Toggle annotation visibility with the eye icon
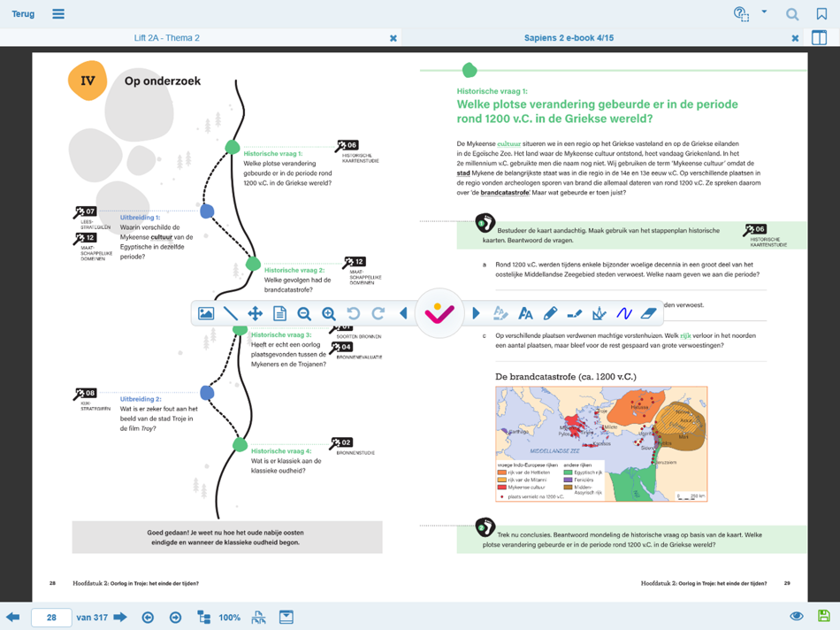Screen dimensions: 840x630 point(797,616)
